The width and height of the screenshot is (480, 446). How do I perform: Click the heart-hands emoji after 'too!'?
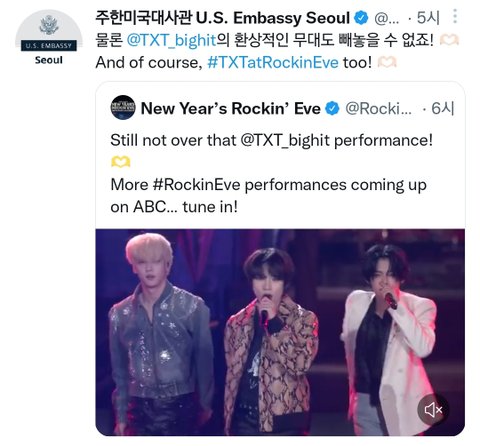[387, 62]
